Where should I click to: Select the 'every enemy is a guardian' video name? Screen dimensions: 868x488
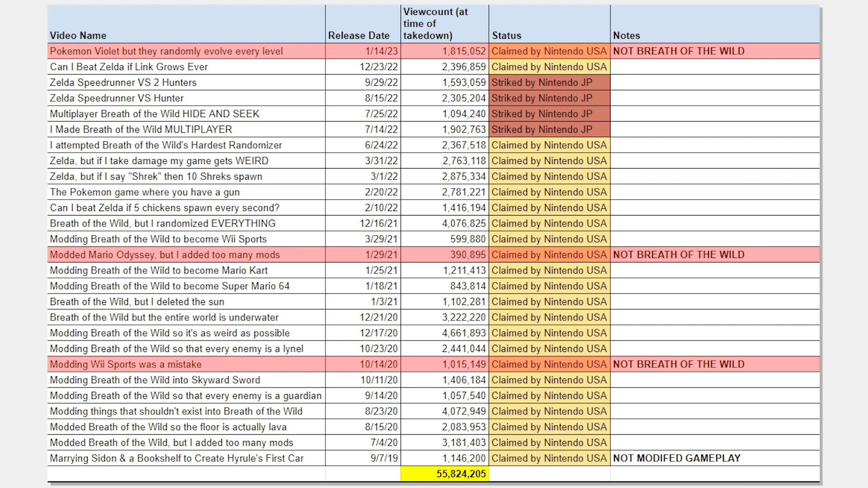click(186, 396)
